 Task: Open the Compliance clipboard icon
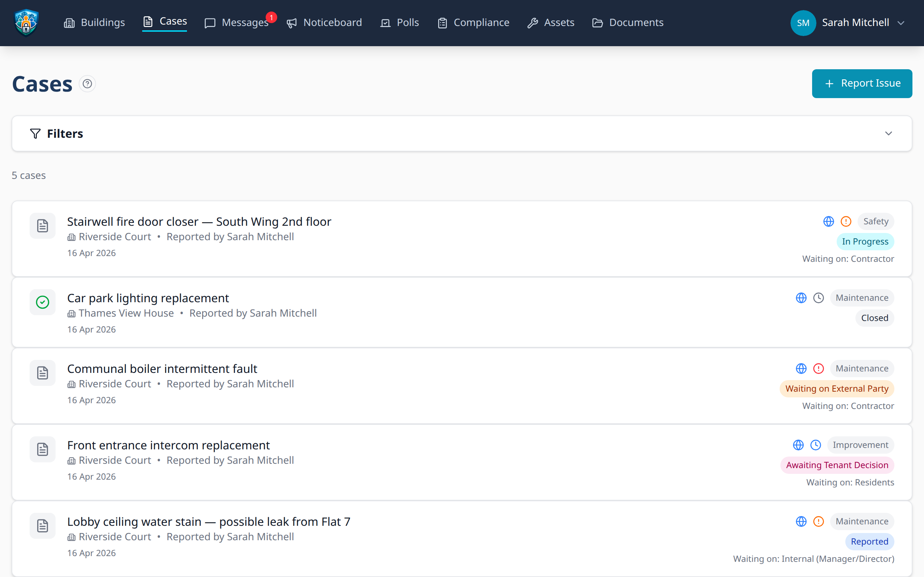(x=442, y=23)
